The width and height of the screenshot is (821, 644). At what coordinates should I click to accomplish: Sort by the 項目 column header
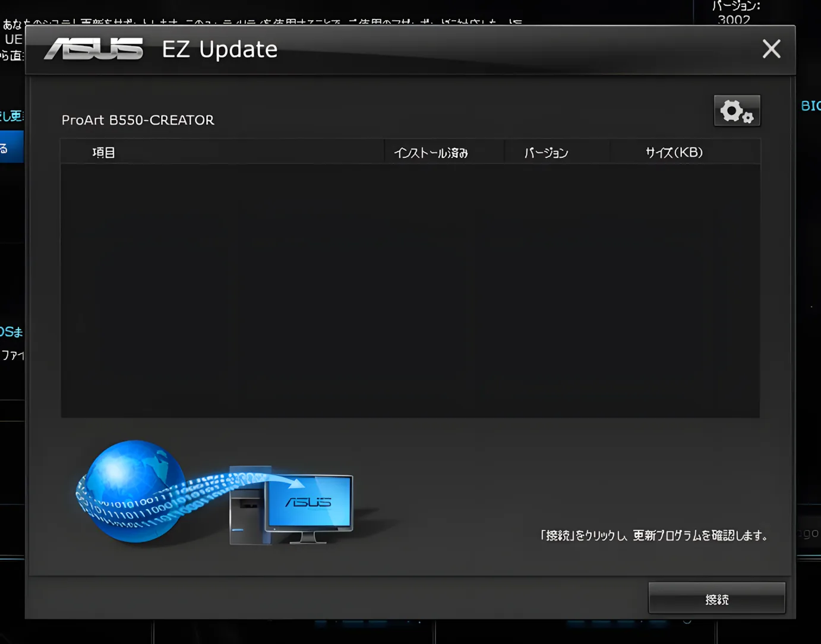(x=104, y=152)
